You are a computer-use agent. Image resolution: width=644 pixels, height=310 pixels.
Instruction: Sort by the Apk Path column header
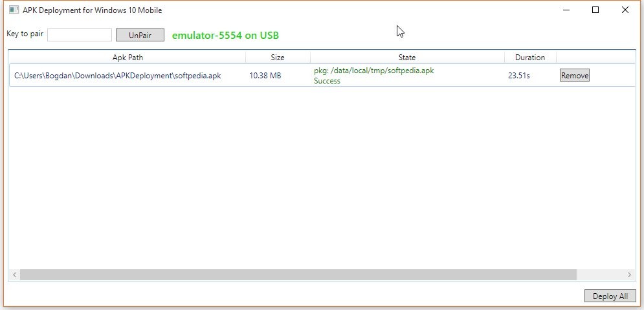tap(128, 58)
